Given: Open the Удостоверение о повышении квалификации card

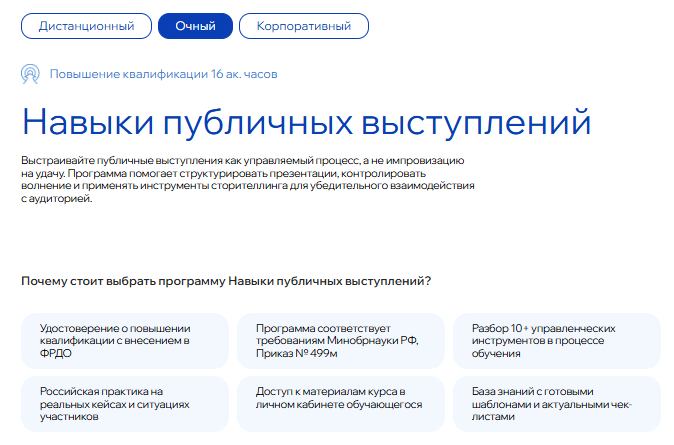Looking at the screenshot, I should pyautogui.click(x=125, y=340).
